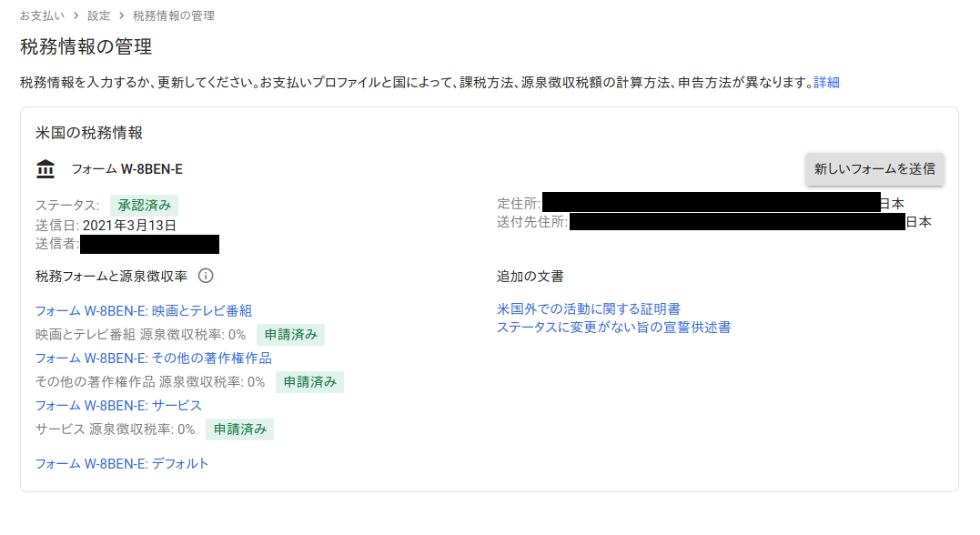The width and height of the screenshot is (980, 535).
Task: Go to お支払い in the breadcrumb
Action: (42, 15)
